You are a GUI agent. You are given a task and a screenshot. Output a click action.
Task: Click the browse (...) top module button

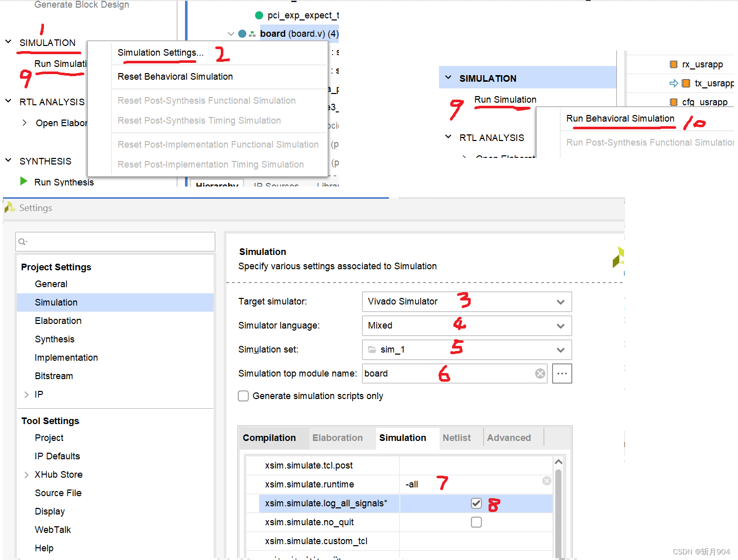click(562, 374)
